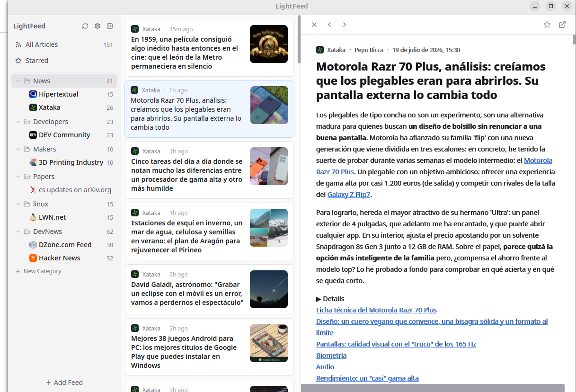This screenshot has width=576, height=392.
Task: Click the Papers folder icon
Action: (27, 177)
